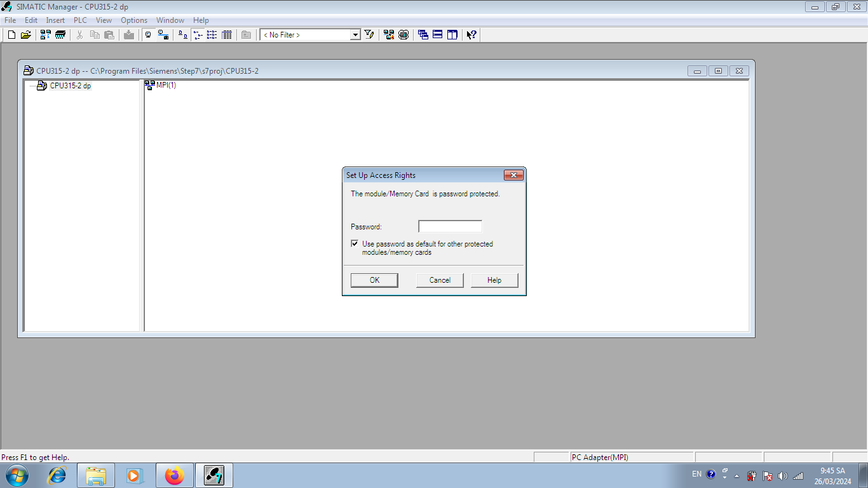Image resolution: width=868 pixels, height=488 pixels.
Task: Open the Edit menu
Action: (x=31, y=20)
